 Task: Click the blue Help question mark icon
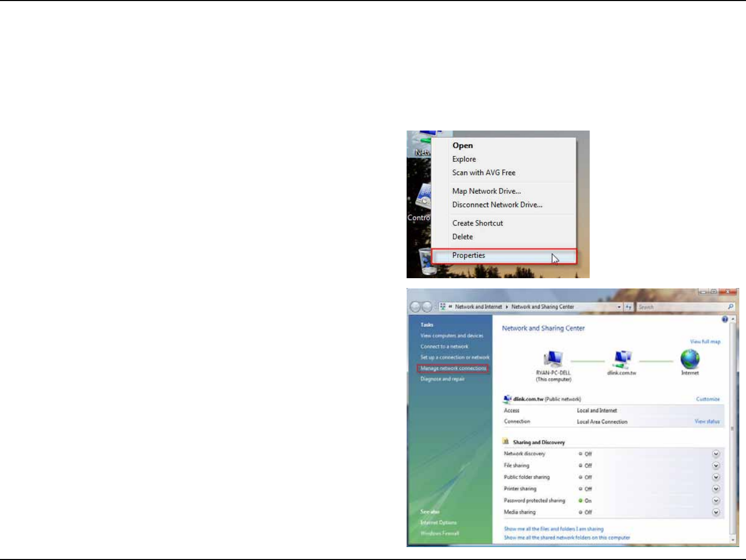point(725,320)
